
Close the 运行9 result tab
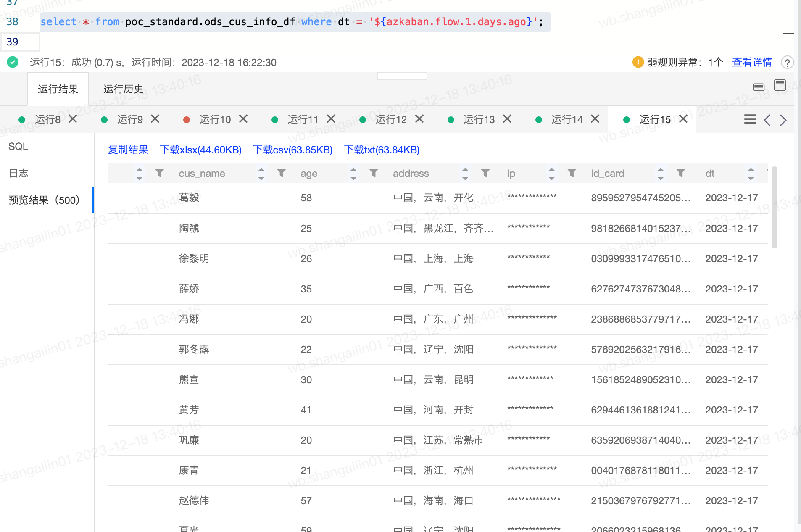click(155, 119)
